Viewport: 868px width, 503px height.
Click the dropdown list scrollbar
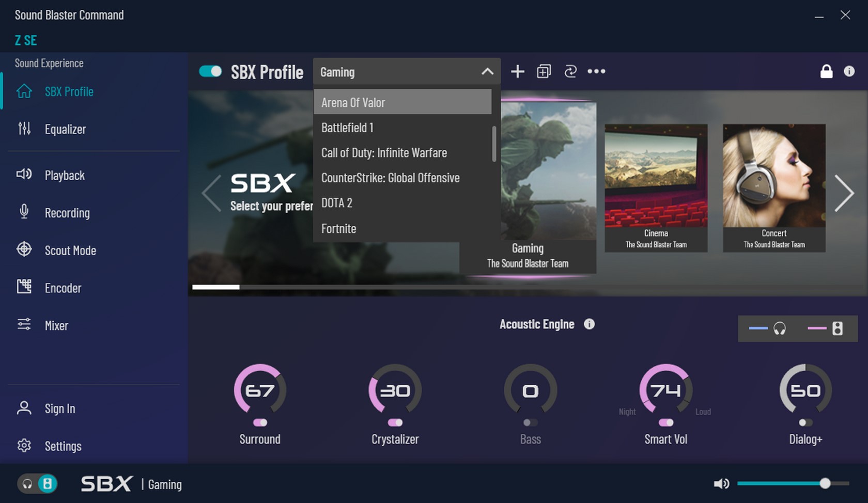[494, 144]
